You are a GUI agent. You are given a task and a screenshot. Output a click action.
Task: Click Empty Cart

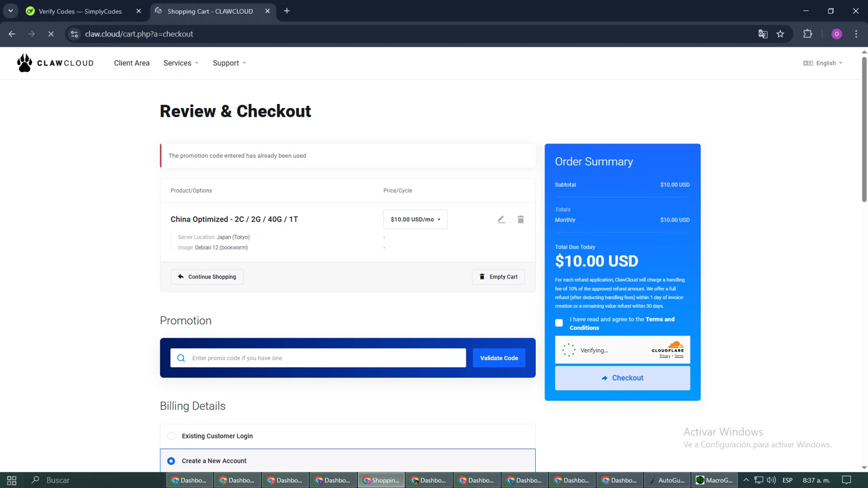point(498,277)
